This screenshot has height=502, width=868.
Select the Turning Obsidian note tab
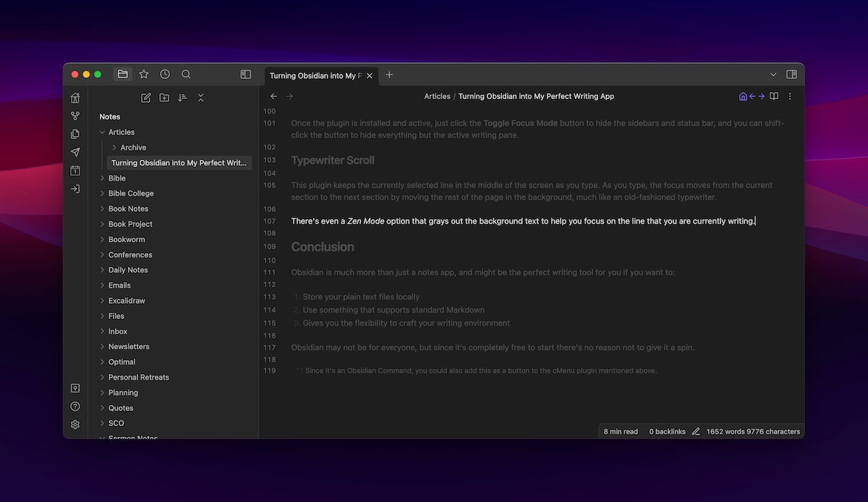[315, 75]
